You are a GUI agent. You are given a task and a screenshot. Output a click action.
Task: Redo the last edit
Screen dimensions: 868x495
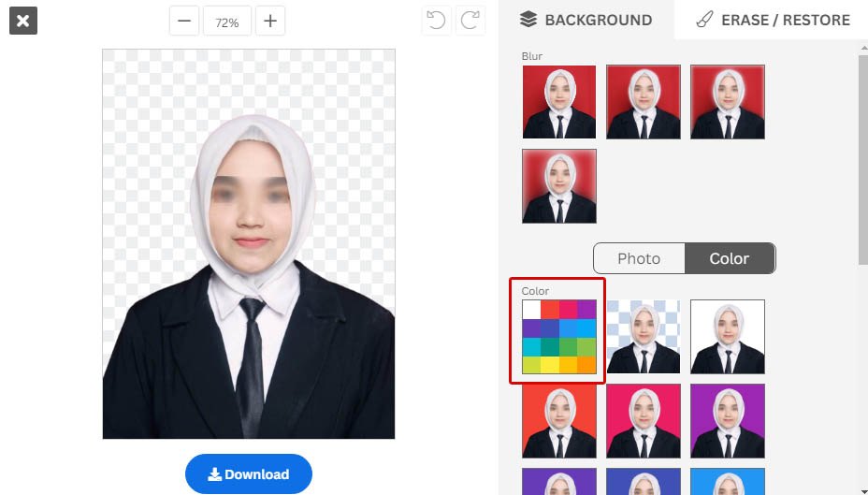tap(470, 21)
